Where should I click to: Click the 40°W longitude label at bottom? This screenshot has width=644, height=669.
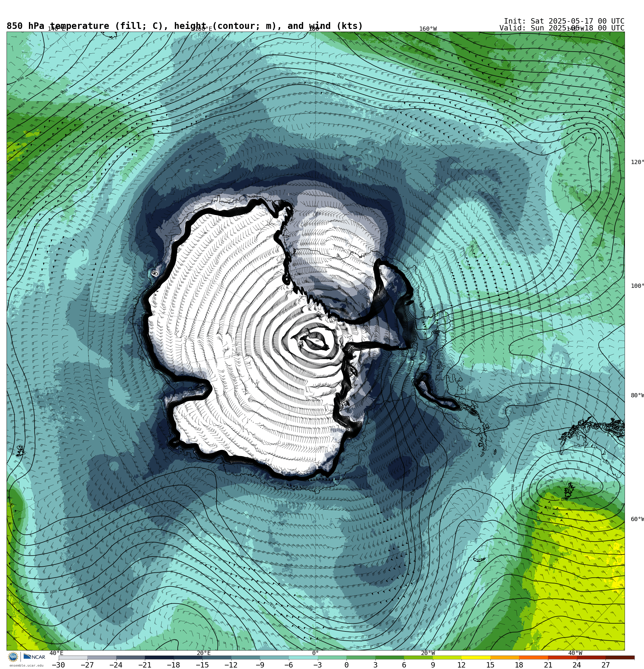pos(575,653)
